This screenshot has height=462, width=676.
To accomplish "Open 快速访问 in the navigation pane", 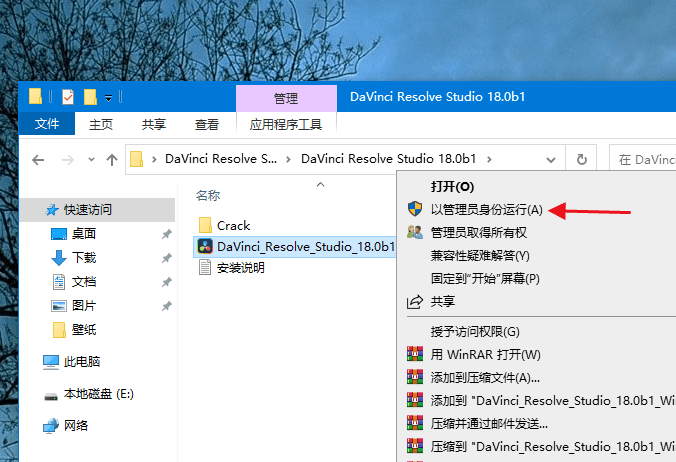I will pos(88,210).
